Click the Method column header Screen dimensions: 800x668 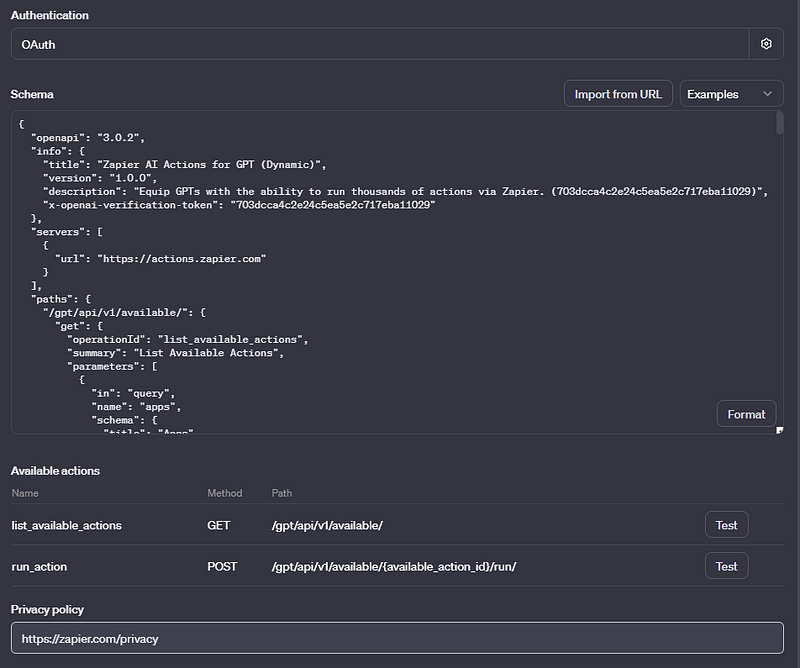pos(224,493)
